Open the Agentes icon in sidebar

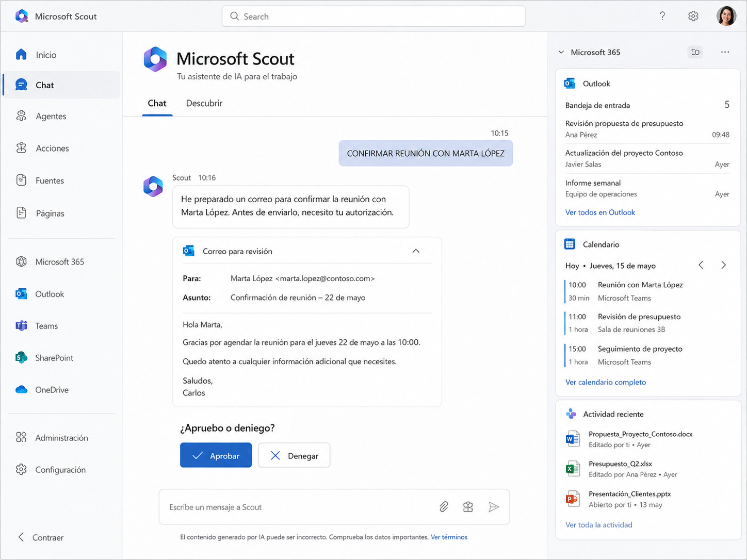coord(21,116)
